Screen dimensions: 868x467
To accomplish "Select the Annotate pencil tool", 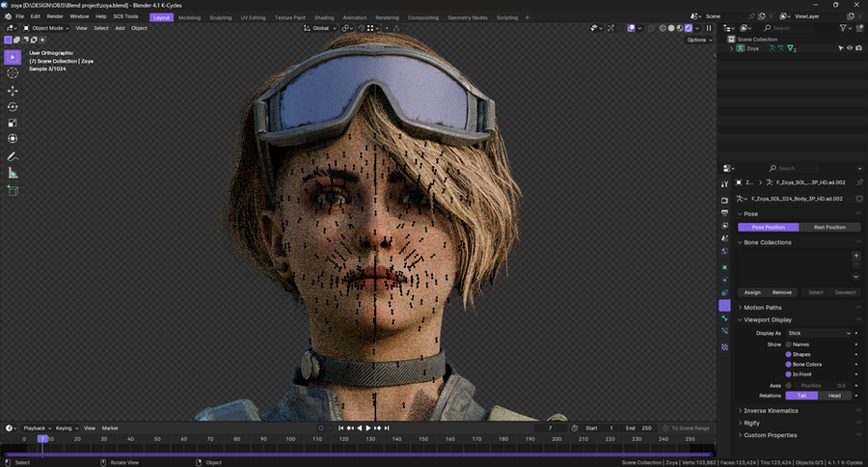I will pos(13,155).
